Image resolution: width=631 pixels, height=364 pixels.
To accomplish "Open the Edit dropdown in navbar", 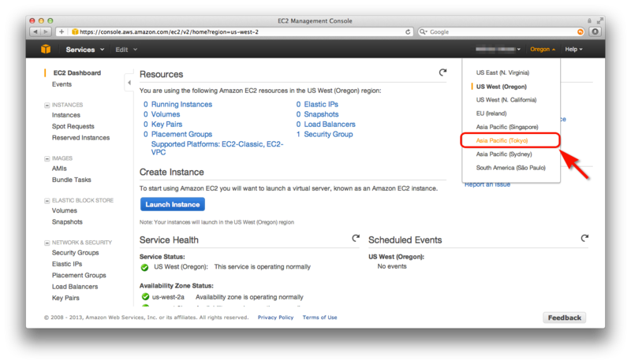I will point(126,50).
